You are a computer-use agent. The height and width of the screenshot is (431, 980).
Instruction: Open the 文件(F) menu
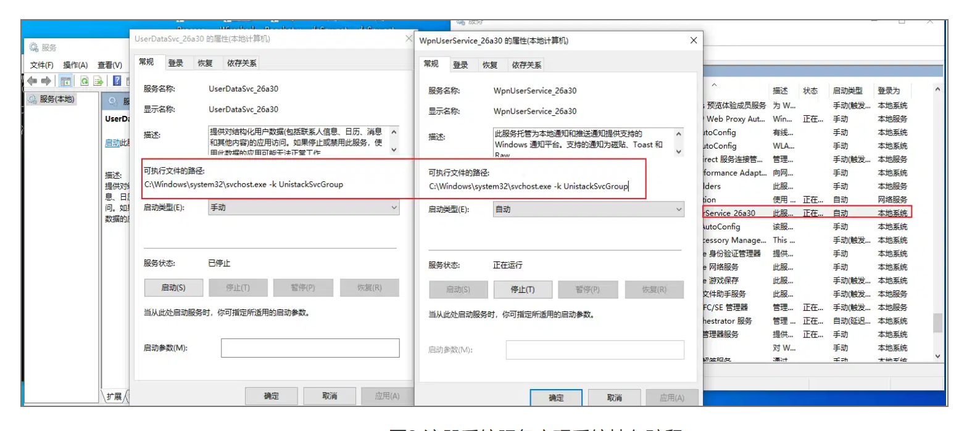coord(41,65)
